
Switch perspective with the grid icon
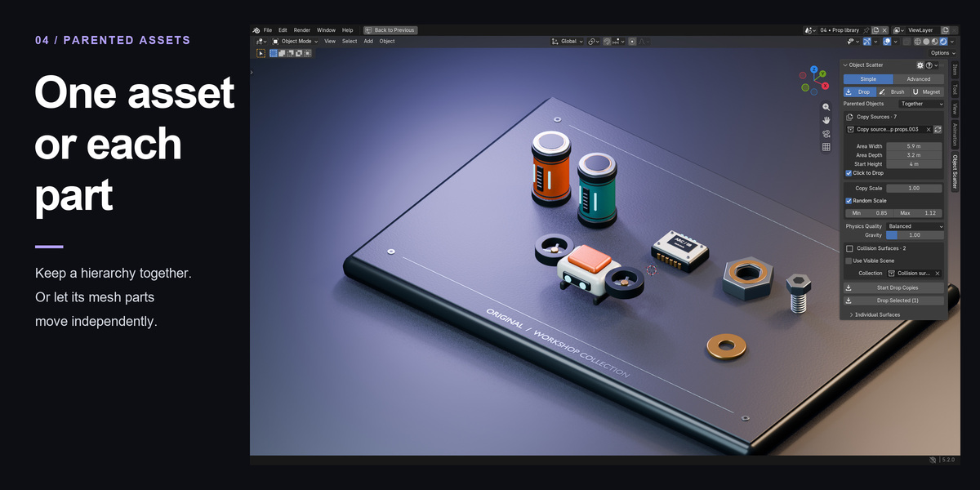[x=826, y=147]
